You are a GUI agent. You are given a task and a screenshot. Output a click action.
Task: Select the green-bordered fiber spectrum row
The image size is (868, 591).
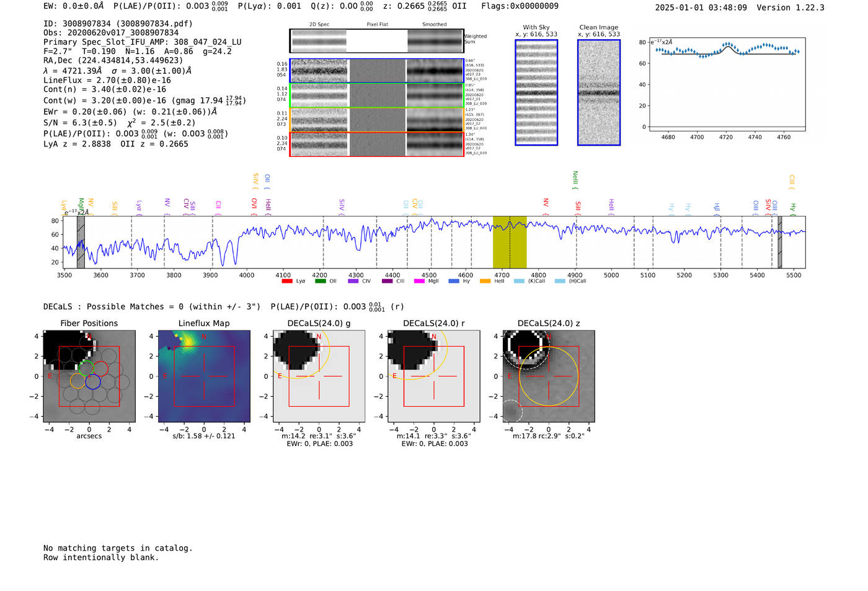click(x=376, y=96)
